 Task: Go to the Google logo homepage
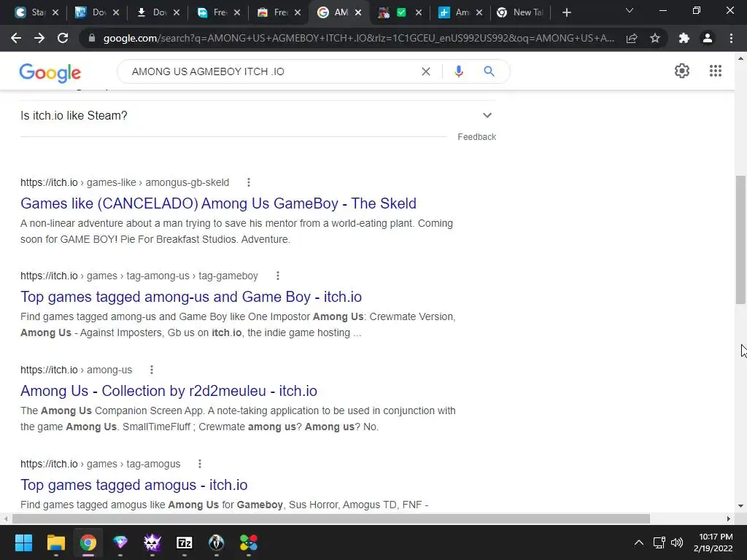pyautogui.click(x=50, y=73)
